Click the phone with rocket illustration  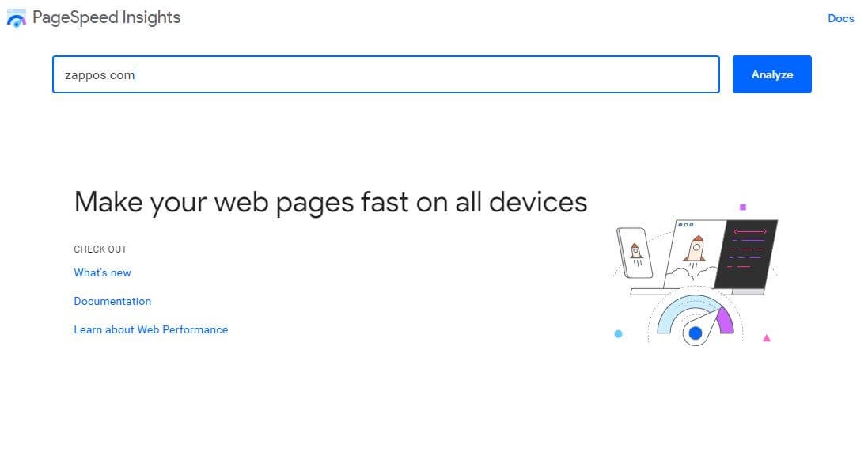pos(635,253)
